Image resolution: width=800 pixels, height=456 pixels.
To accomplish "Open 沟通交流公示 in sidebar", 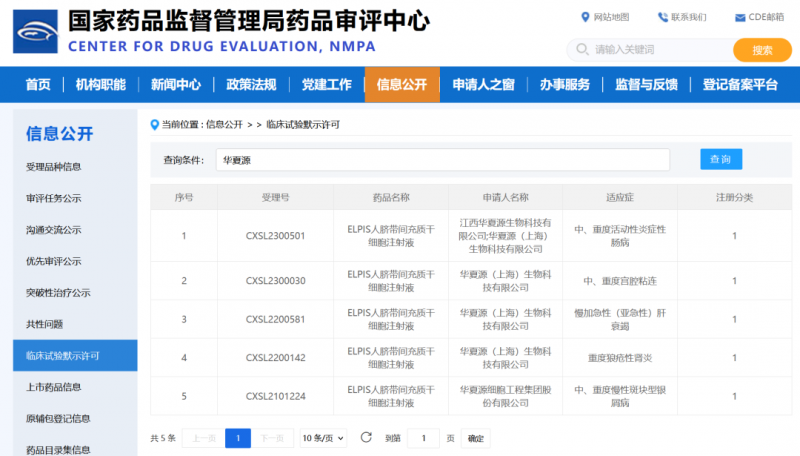I will click(54, 230).
